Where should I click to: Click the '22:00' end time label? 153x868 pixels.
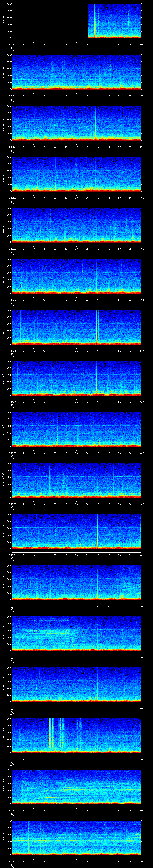coord(141,657)
